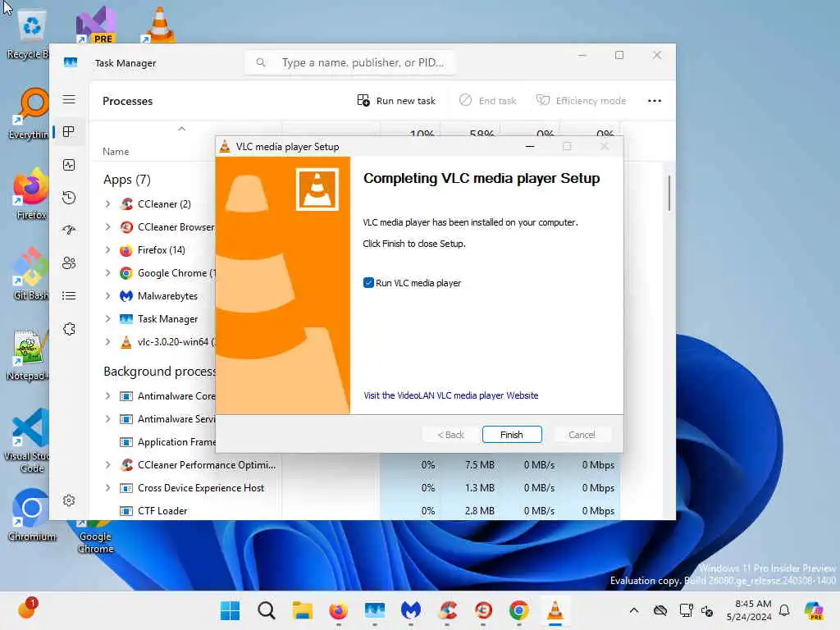Open notification center bell icon
Image resolution: width=840 pixels, height=630 pixels.
click(x=784, y=610)
